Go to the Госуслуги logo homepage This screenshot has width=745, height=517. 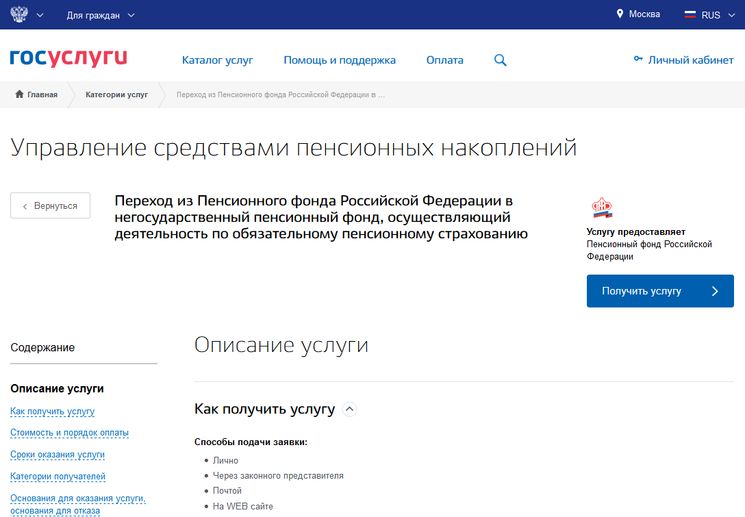pyautogui.click(x=68, y=57)
